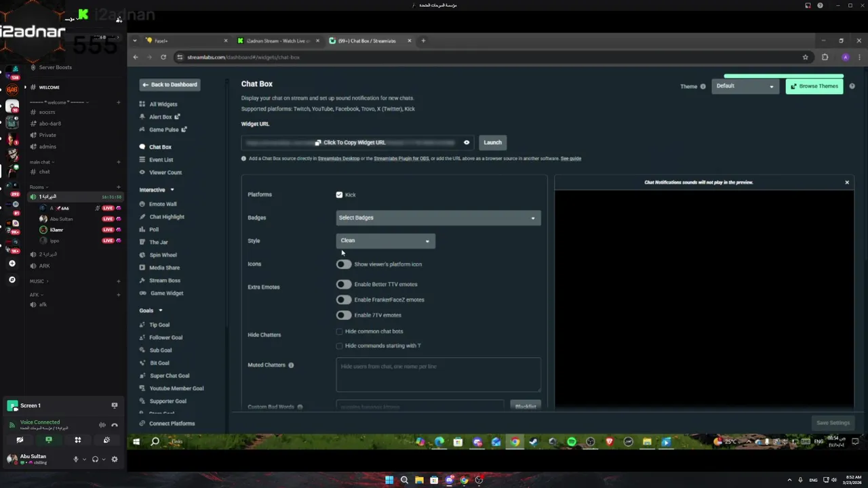This screenshot has height=488, width=868.
Task: Open the See guide link
Action: [x=571, y=159]
